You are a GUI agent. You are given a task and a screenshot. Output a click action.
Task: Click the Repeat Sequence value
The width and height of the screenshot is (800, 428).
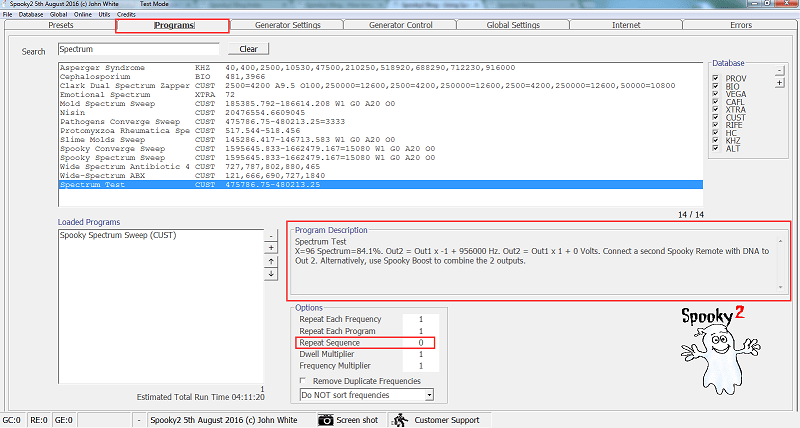(x=420, y=343)
